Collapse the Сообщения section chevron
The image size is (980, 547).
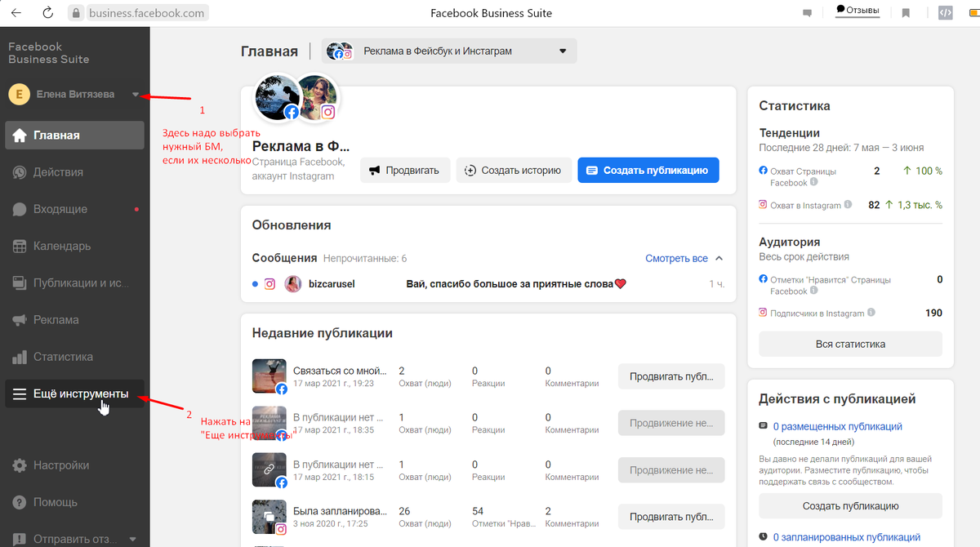(x=719, y=258)
